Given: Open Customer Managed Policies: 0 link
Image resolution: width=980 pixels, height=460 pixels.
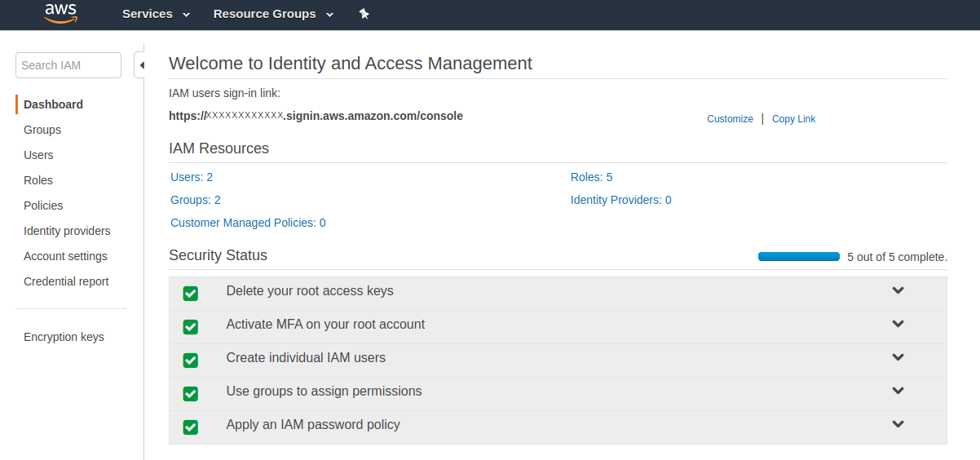Looking at the screenshot, I should point(248,223).
